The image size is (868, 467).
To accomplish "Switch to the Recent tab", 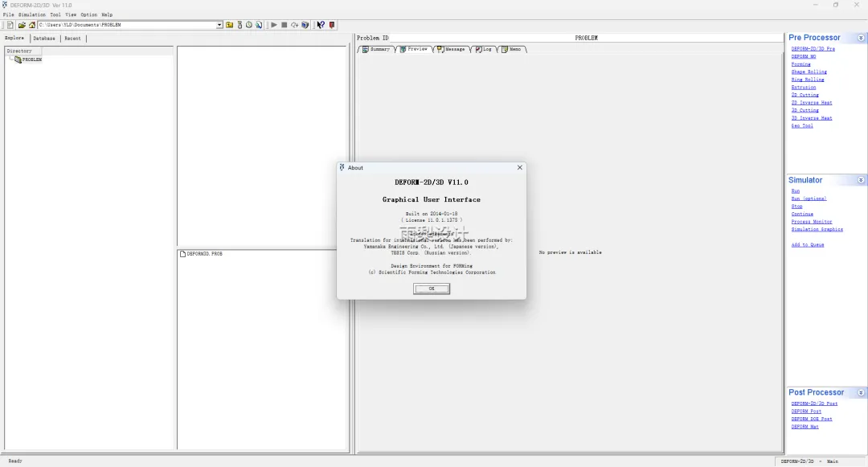I will click(72, 38).
